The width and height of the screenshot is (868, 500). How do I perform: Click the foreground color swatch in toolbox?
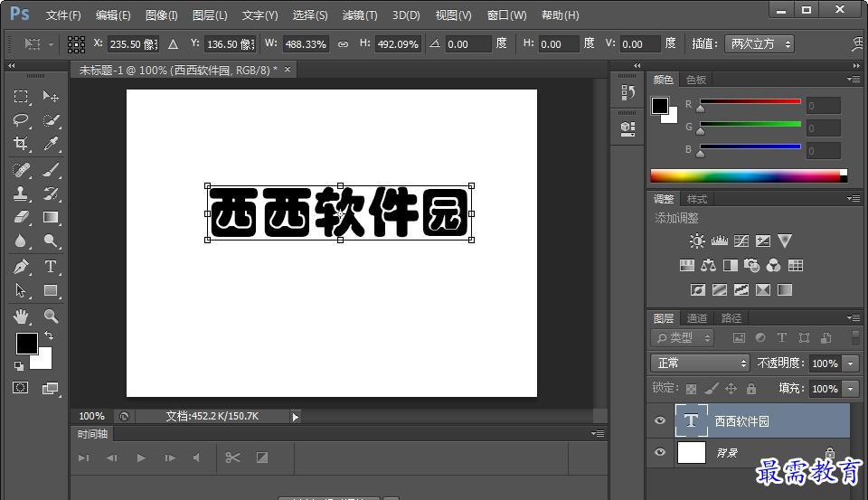pyautogui.click(x=26, y=344)
